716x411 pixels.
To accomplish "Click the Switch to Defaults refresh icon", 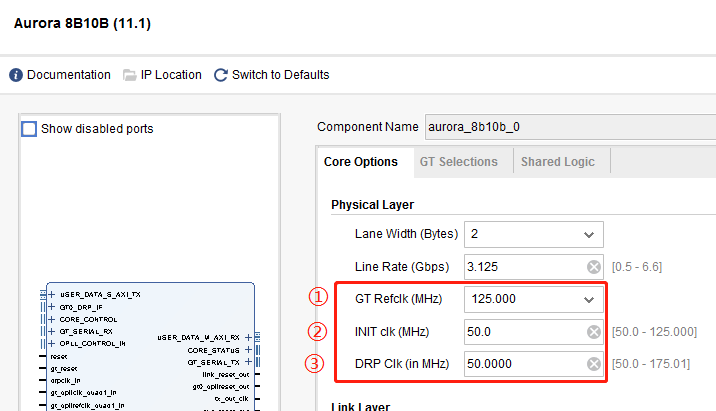I will pos(220,75).
